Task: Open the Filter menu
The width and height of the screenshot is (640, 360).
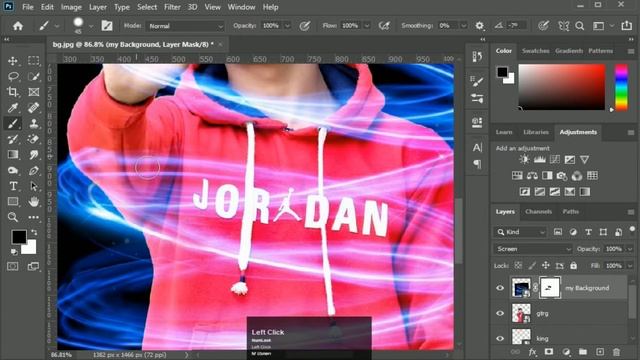Action: (172, 7)
